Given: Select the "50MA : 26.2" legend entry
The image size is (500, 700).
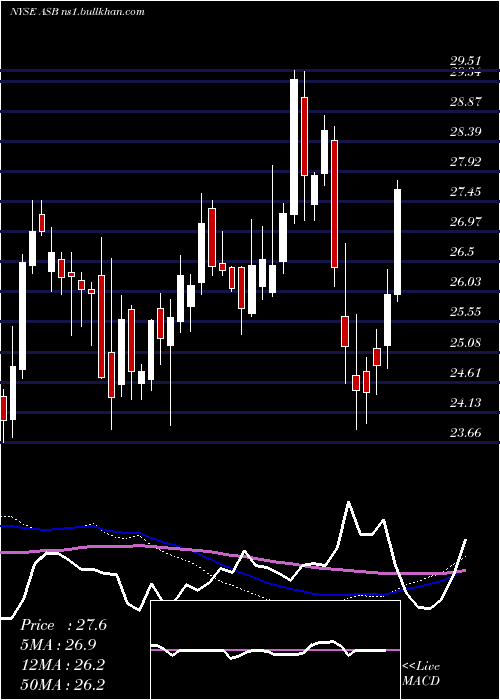Looking at the screenshot, I should 62,684.
